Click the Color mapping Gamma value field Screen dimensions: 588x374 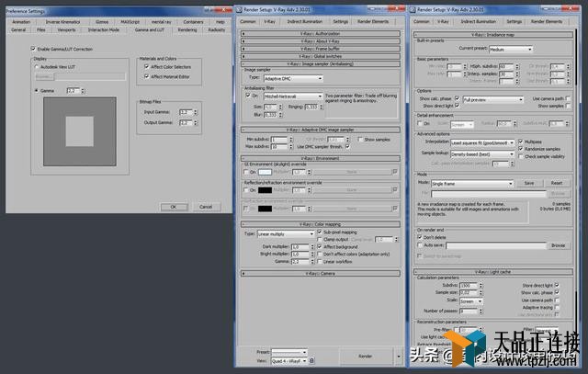click(x=300, y=261)
